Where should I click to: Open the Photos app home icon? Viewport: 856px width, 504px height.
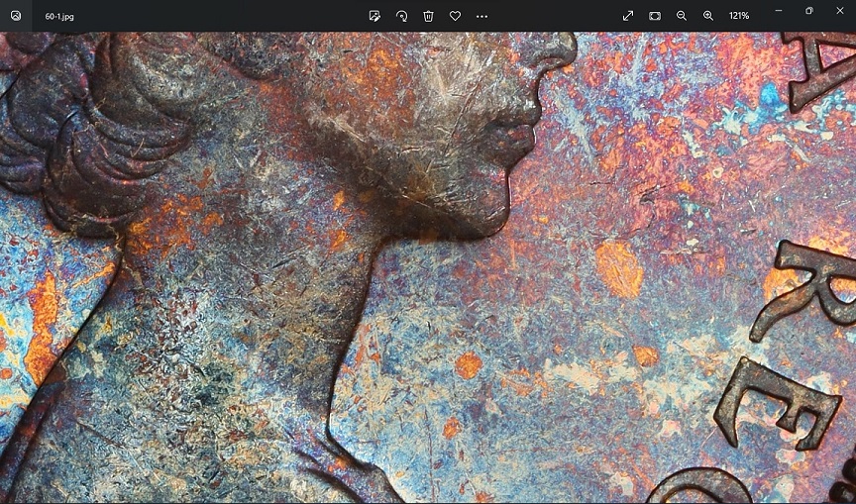[16, 16]
